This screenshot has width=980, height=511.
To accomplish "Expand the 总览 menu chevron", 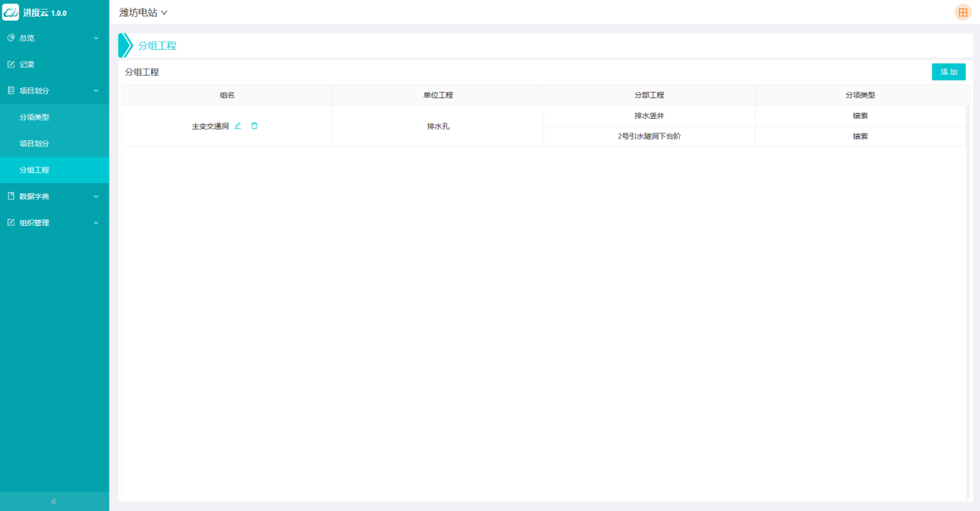I will click(x=96, y=38).
